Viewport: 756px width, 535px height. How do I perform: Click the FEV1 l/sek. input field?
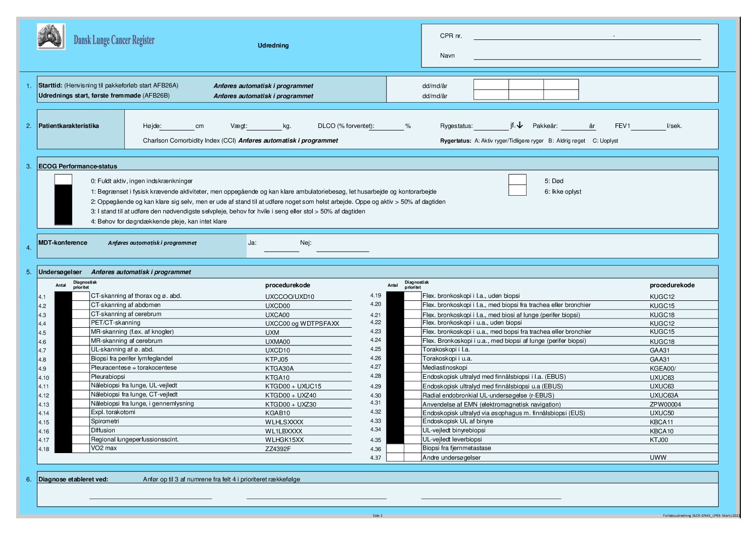[x=648, y=126]
